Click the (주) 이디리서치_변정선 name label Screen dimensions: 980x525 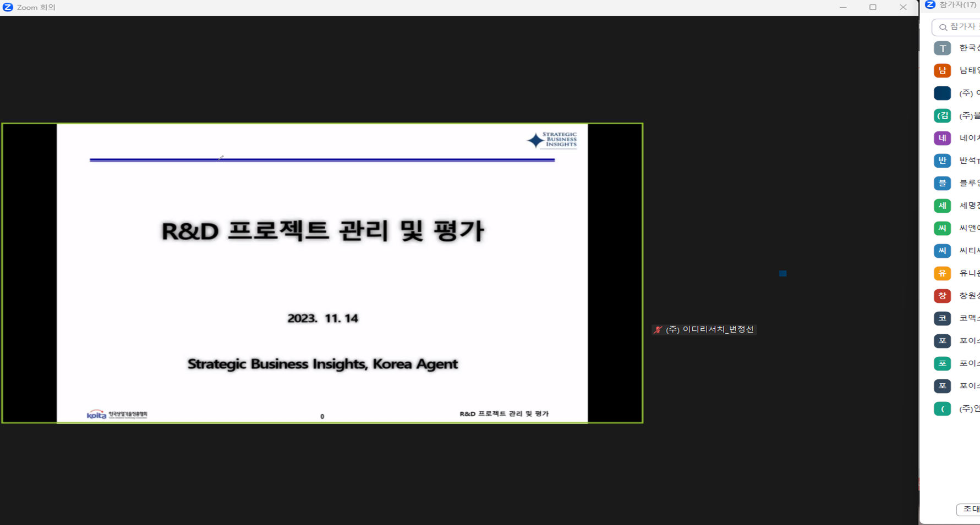709,329
